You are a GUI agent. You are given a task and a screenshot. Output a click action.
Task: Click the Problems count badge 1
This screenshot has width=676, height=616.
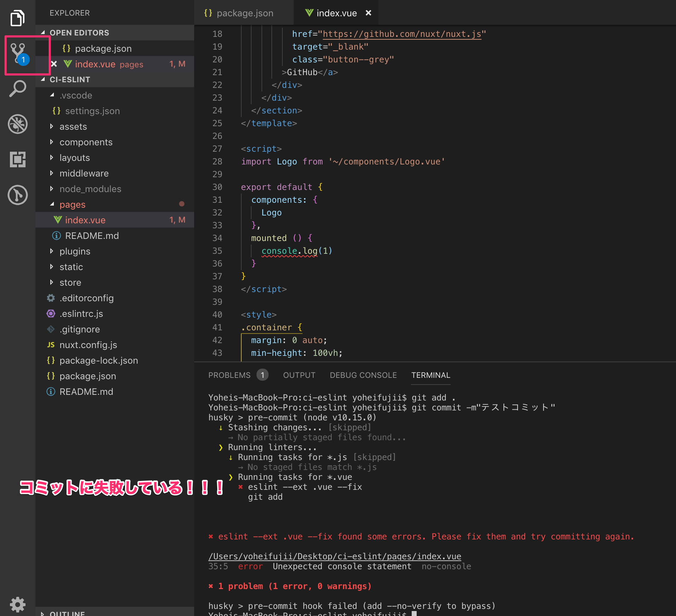tap(263, 375)
